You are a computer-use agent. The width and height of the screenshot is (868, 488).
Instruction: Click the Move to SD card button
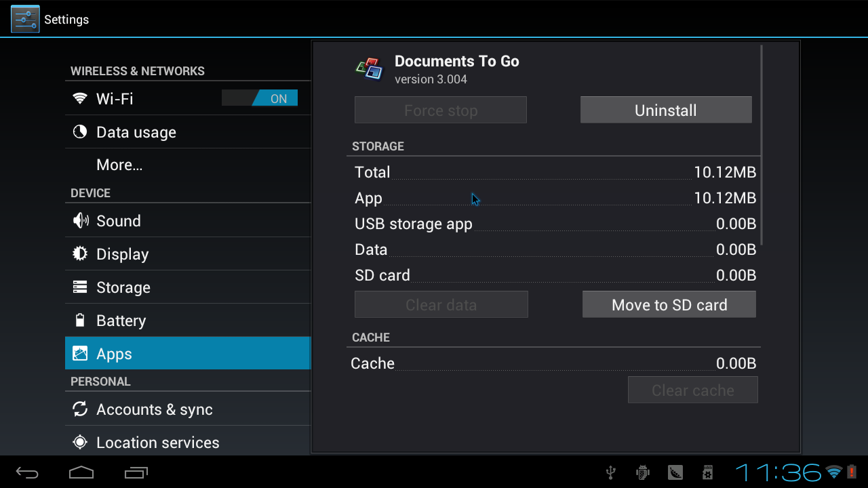pyautogui.click(x=669, y=304)
